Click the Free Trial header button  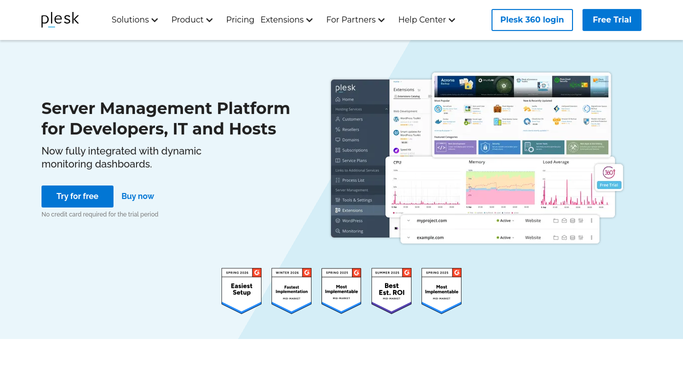[x=612, y=20]
